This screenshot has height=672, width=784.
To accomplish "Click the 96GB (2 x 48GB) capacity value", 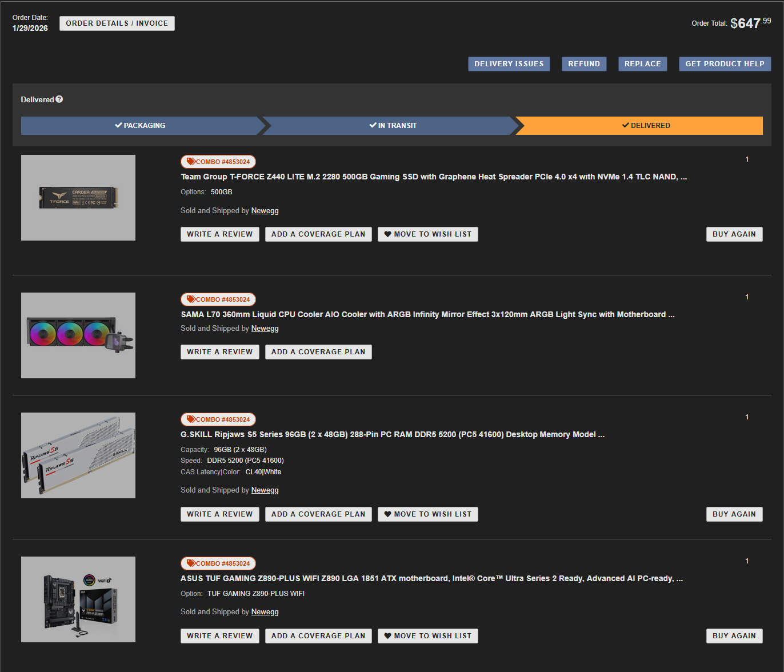I will click(x=241, y=450).
